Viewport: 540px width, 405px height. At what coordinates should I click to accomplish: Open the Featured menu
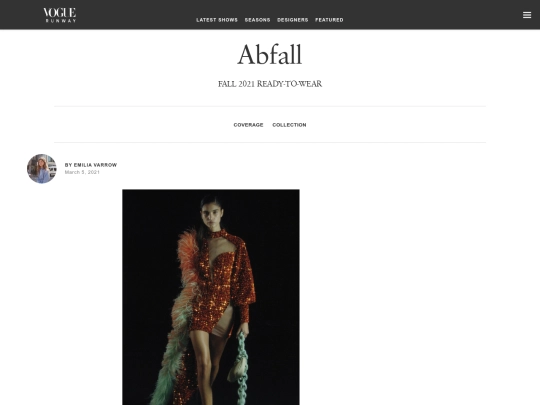coord(329,20)
